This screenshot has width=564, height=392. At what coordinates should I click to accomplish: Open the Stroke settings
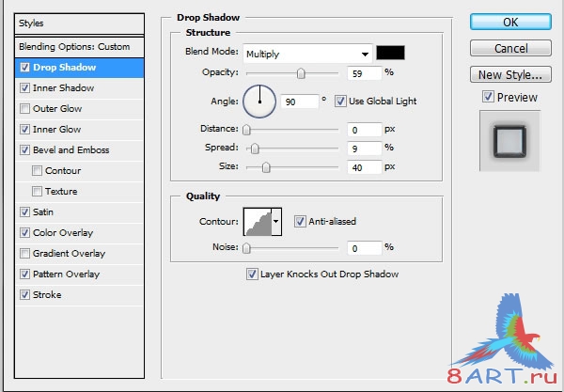[47, 294]
